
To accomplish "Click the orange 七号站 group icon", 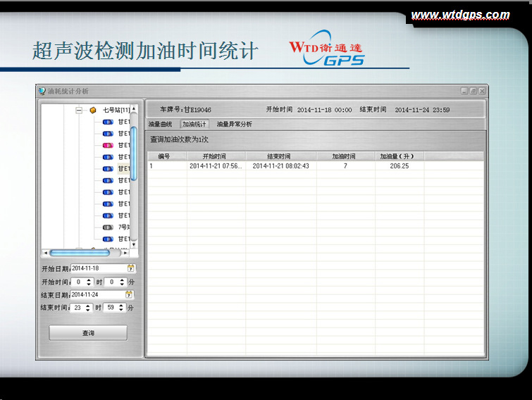I will point(92,110).
